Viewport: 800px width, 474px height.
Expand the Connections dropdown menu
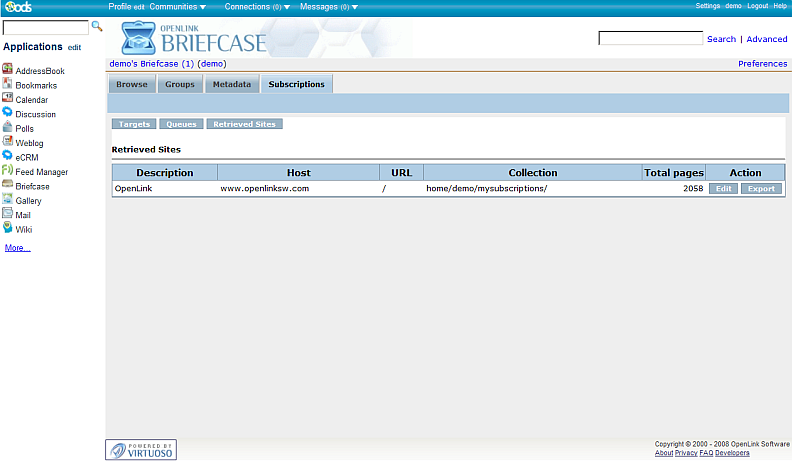point(257,7)
